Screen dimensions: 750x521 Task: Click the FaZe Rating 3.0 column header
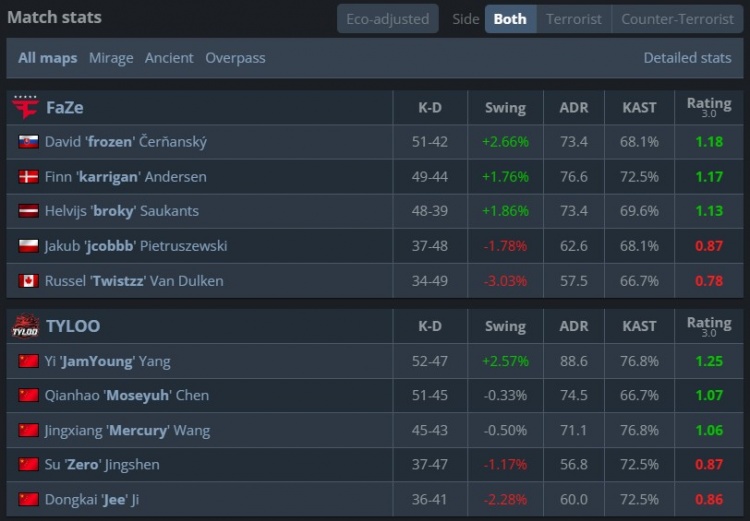[x=708, y=107]
